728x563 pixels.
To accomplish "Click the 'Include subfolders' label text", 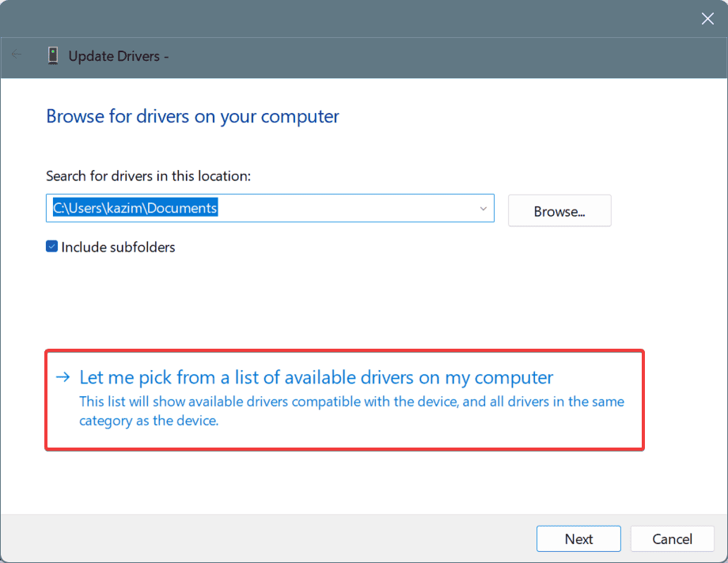I will 118,247.
